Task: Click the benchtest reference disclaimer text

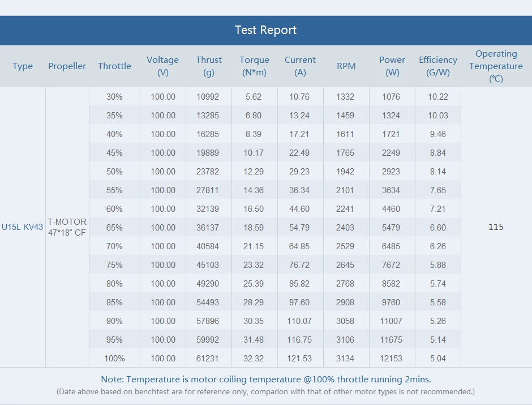Action: coord(265,392)
